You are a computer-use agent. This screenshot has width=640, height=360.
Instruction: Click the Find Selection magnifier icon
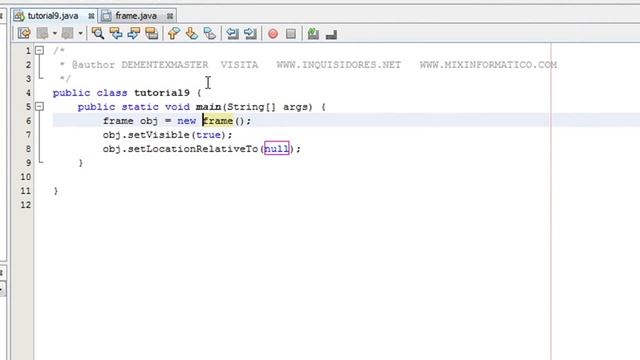coord(98,33)
